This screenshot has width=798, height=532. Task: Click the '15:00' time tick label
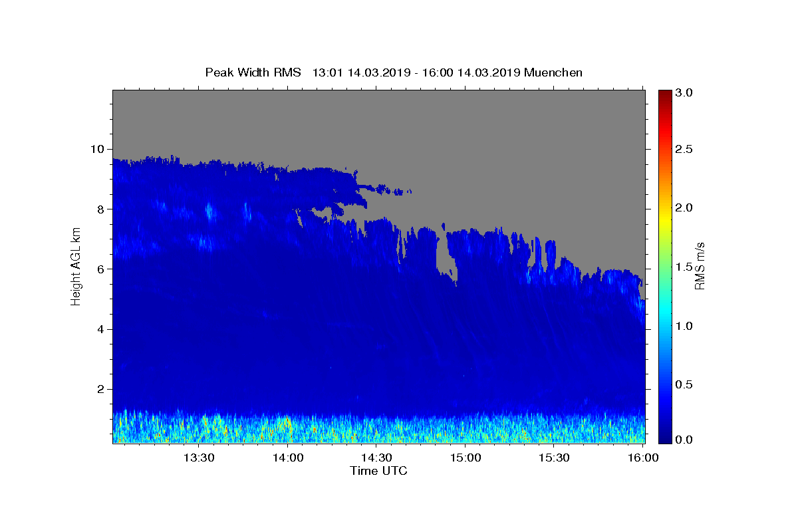point(465,458)
